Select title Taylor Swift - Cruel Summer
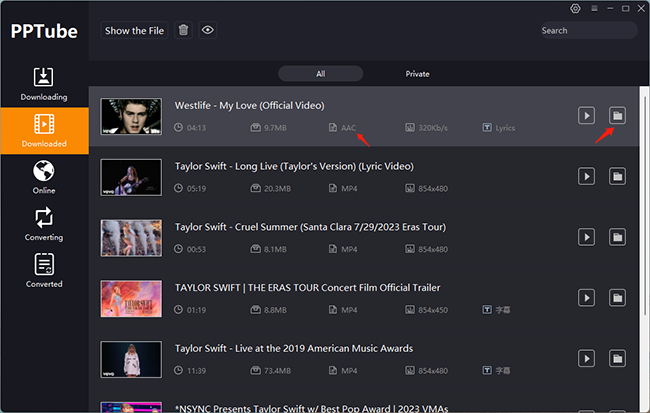 tap(310, 227)
